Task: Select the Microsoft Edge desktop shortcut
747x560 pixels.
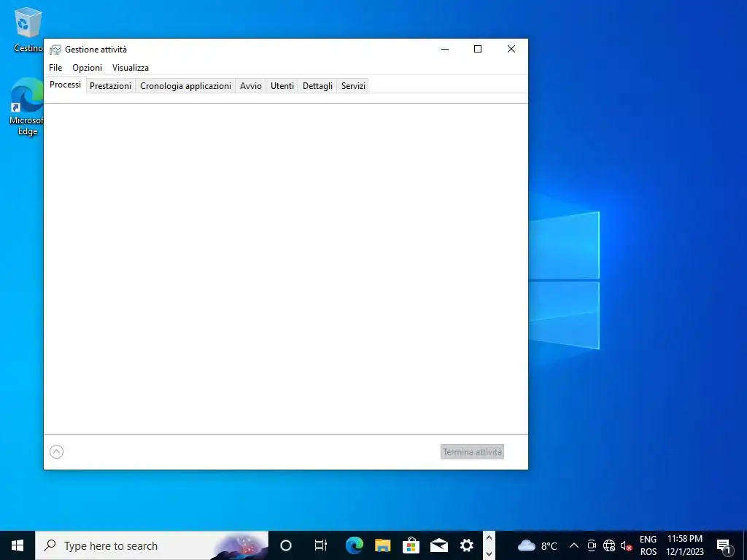Action: point(27,107)
